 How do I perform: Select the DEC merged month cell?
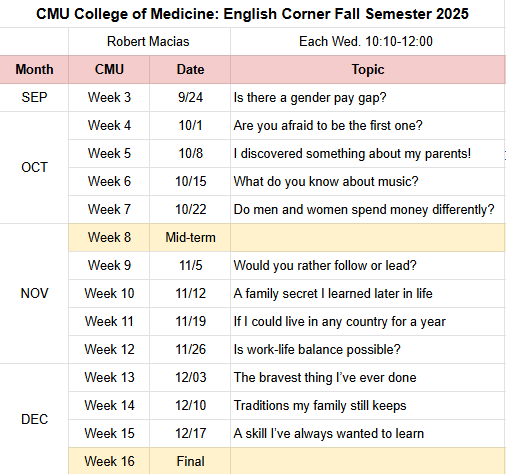click(x=34, y=419)
